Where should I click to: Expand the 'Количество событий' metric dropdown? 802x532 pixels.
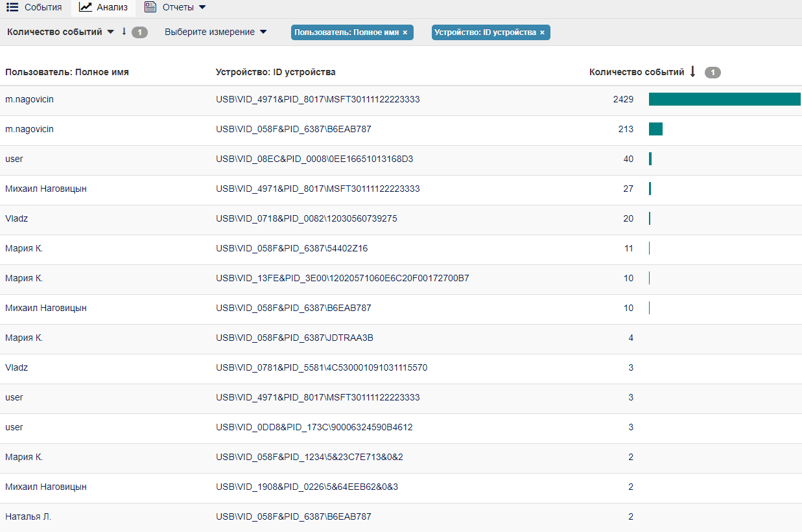coord(110,32)
